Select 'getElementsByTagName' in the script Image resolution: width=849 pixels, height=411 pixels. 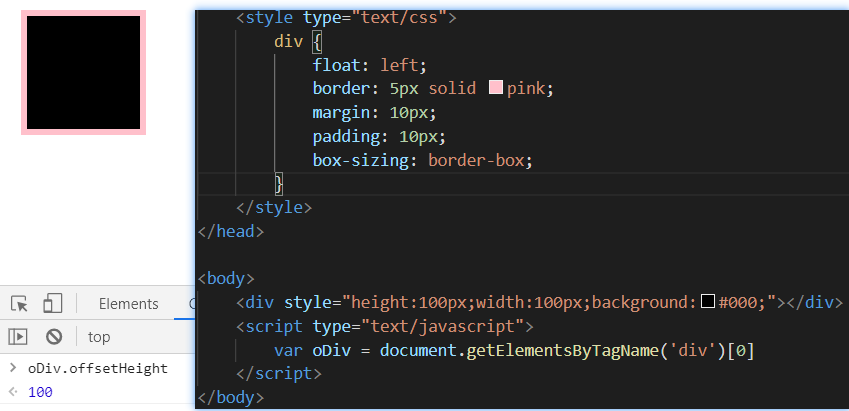pos(561,350)
